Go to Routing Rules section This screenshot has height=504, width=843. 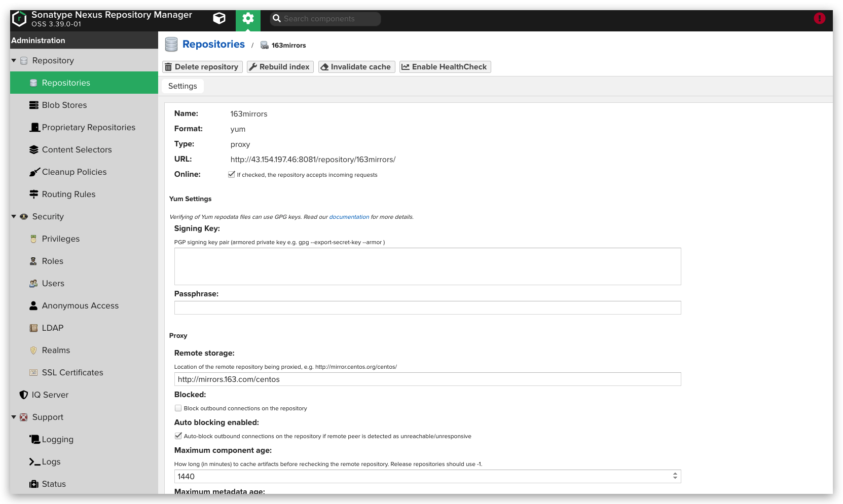68,194
